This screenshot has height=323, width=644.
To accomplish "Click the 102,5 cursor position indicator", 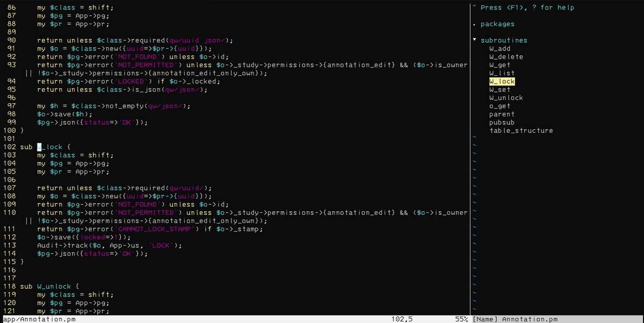I will click(402, 319).
